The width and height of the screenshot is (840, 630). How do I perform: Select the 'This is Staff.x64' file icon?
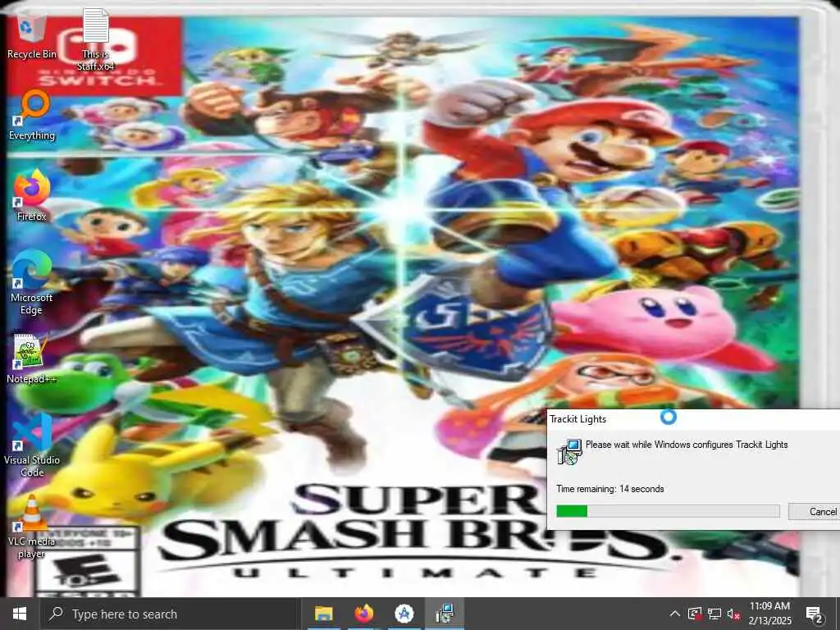[x=96, y=40]
